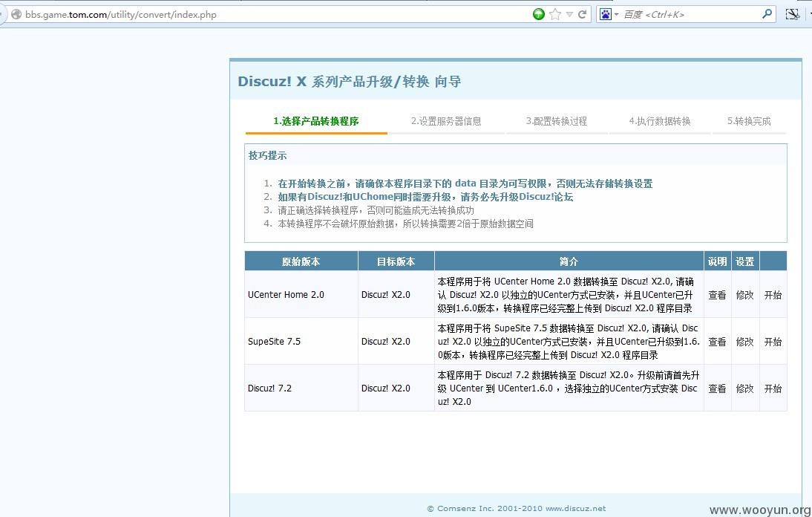Click the 说明 column header
The width and height of the screenshot is (812, 517).
click(x=717, y=261)
